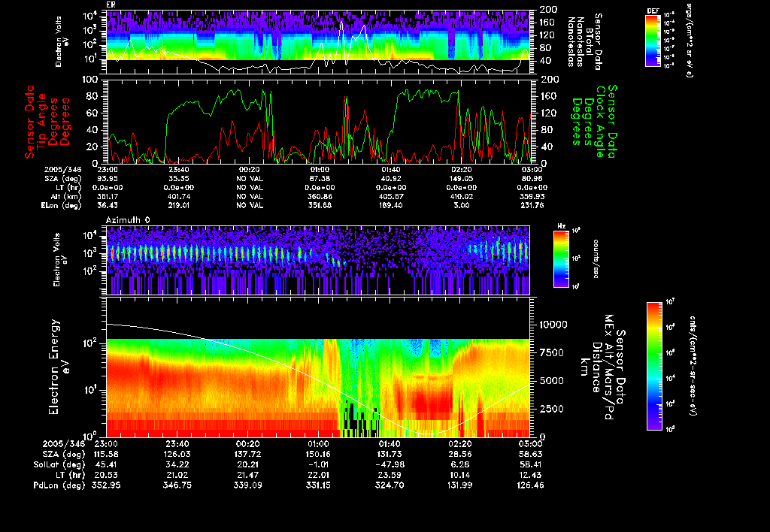Click the '00:20' time label under the Tip Angle panel
The image size is (770, 532).
coord(250,169)
